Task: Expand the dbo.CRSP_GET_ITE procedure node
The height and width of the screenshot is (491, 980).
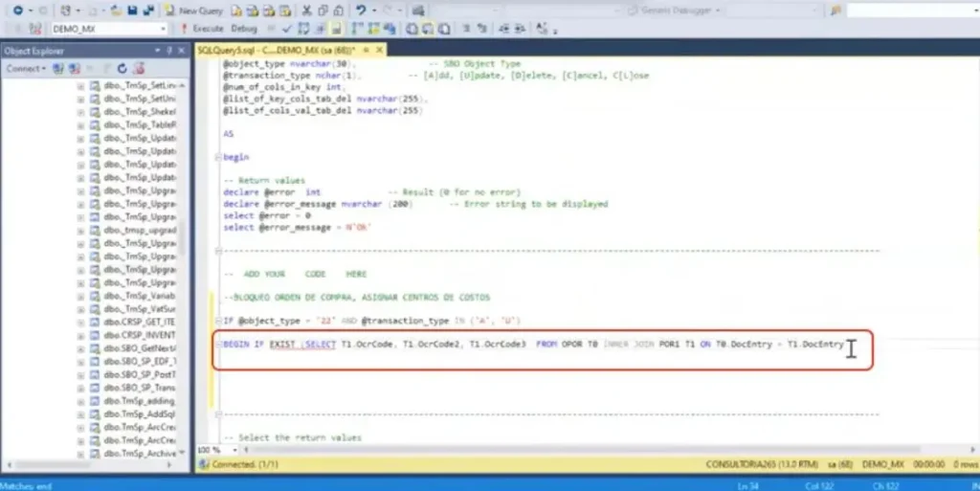Action: pos(80,323)
